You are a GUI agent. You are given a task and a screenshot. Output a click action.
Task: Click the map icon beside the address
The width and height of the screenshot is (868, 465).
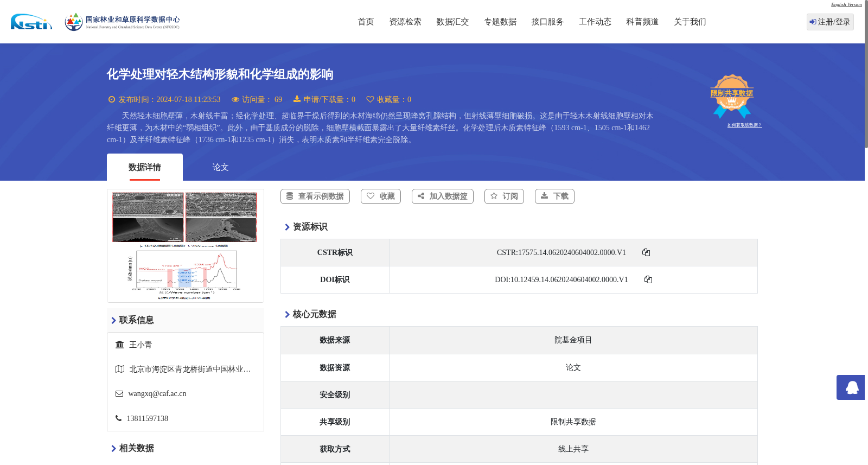pyautogui.click(x=120, y=369)
